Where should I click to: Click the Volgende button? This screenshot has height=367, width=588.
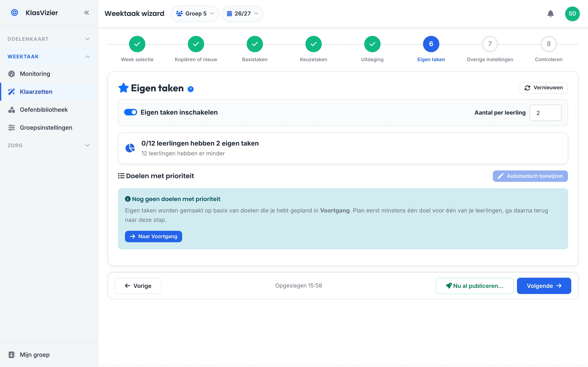[544, 286]
